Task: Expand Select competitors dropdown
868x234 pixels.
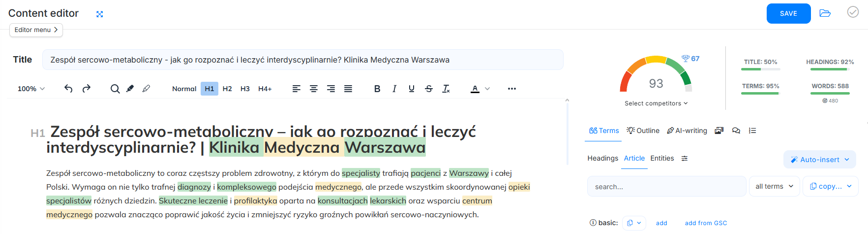Action: tap(656, 103)
